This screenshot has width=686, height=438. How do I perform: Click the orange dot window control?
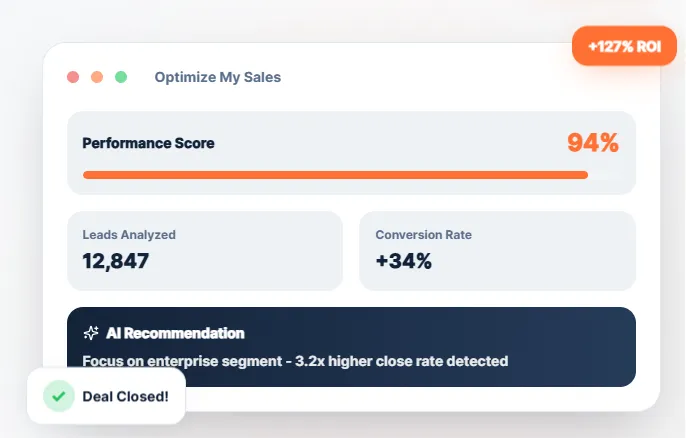point(97,77)
